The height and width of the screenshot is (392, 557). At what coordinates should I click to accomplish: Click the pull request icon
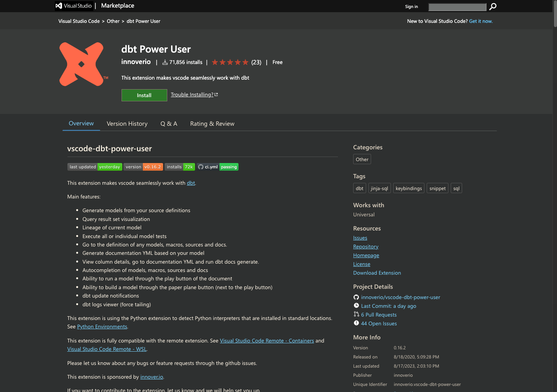point(356,314)
